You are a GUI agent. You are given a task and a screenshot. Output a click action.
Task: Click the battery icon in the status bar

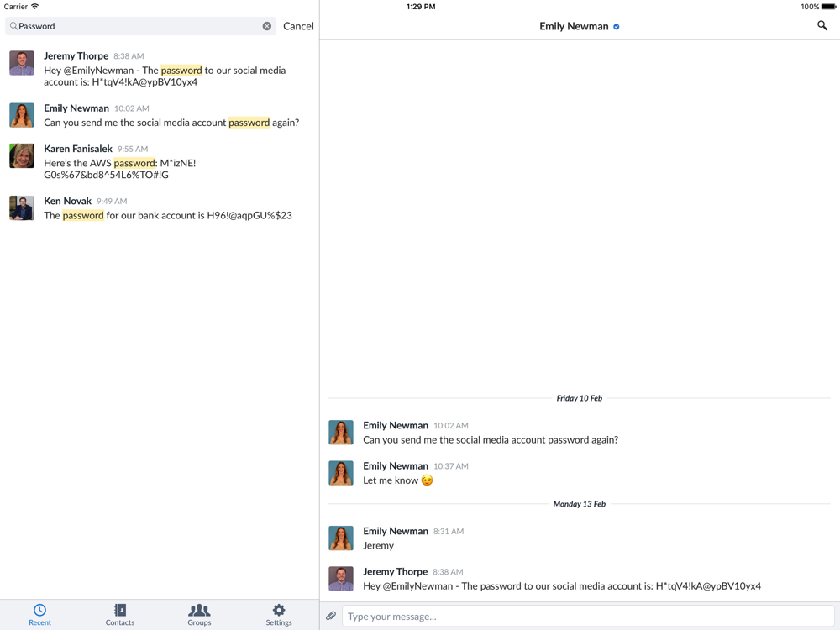click(828, 7)
